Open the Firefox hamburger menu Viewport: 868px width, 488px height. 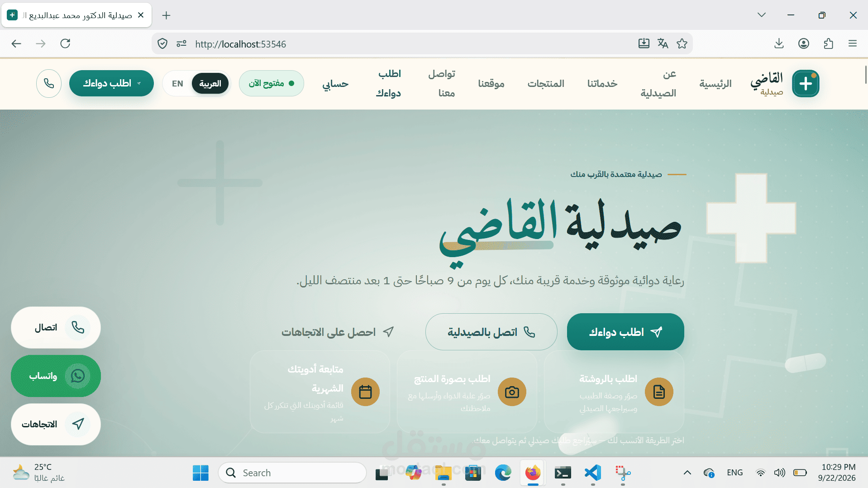pyautogui.click(x=853, y=43)
